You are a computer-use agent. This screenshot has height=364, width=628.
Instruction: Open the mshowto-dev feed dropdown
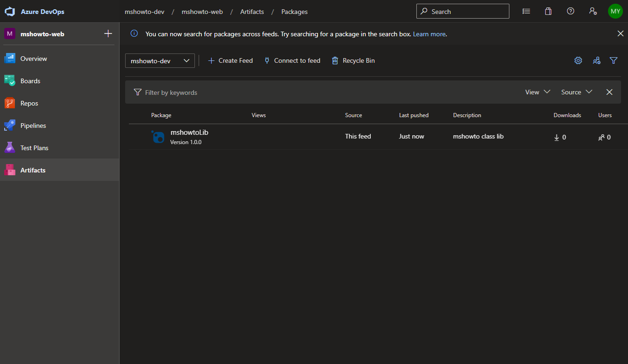(x=160, y=60)
